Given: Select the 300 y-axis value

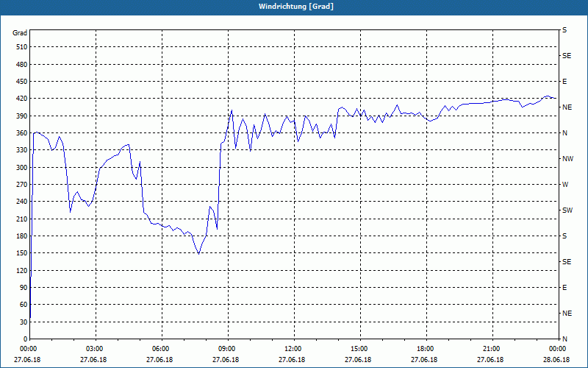Looking at the screenshot, I should pyautogui.click(x=22, y=168).
